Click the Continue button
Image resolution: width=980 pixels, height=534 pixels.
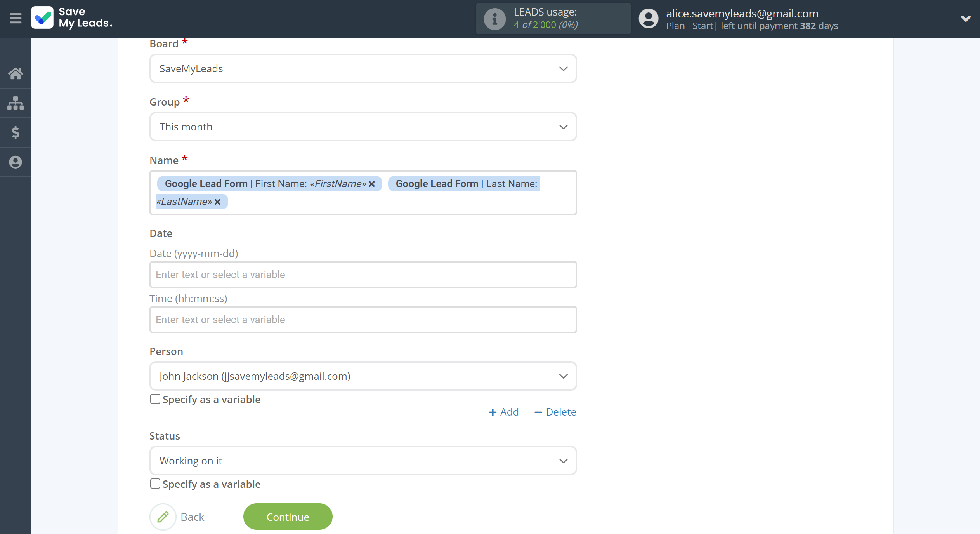288,517
